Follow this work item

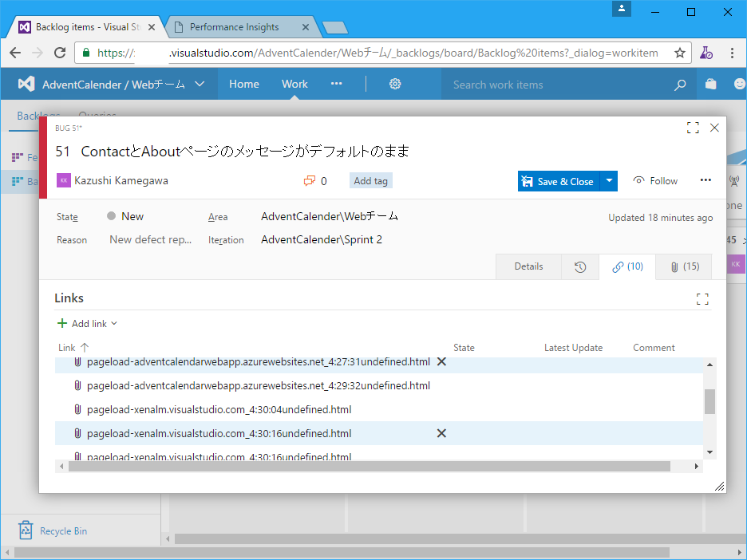[655, 181]
